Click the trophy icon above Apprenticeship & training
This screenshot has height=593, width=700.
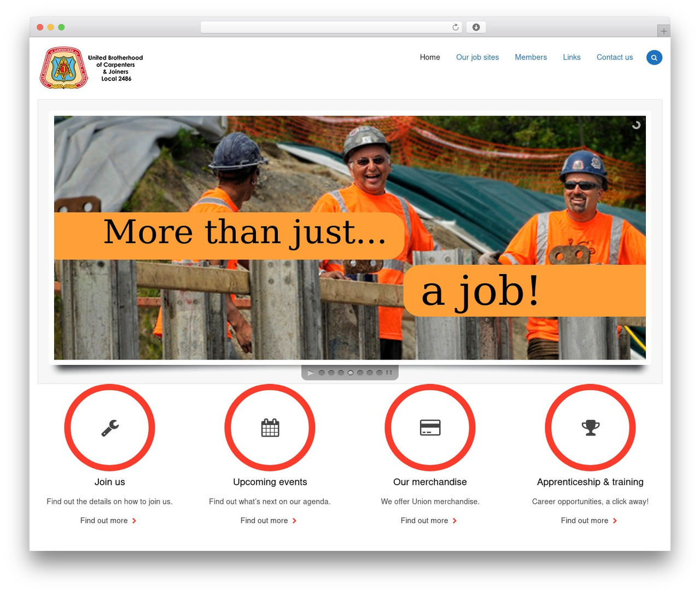pyautogui.click(x=591, y=428)
